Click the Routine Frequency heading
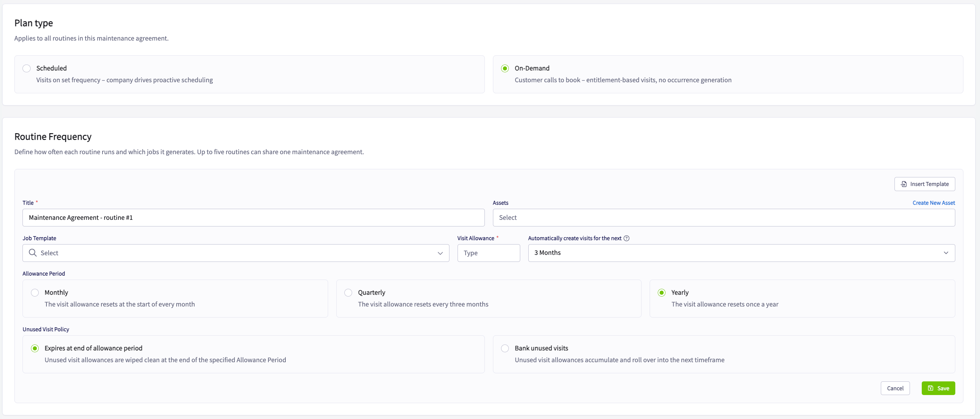 point(53,136)
